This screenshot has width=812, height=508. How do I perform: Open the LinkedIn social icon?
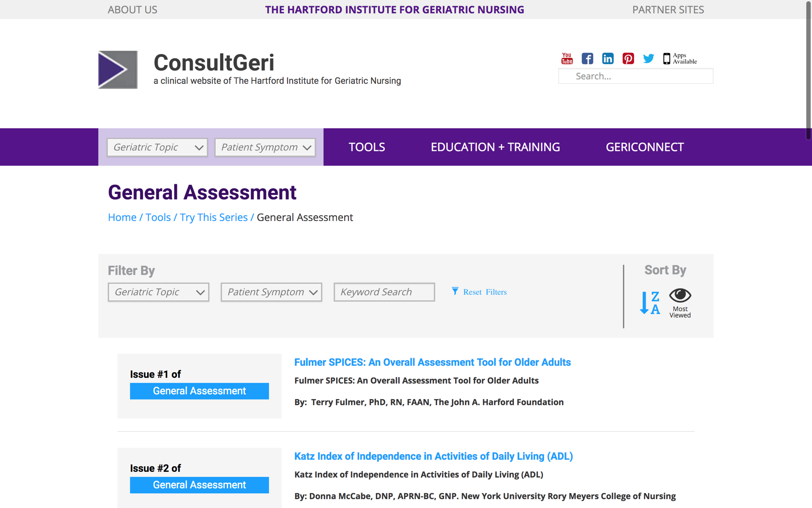pyautogui.click(x=608, y=59)
